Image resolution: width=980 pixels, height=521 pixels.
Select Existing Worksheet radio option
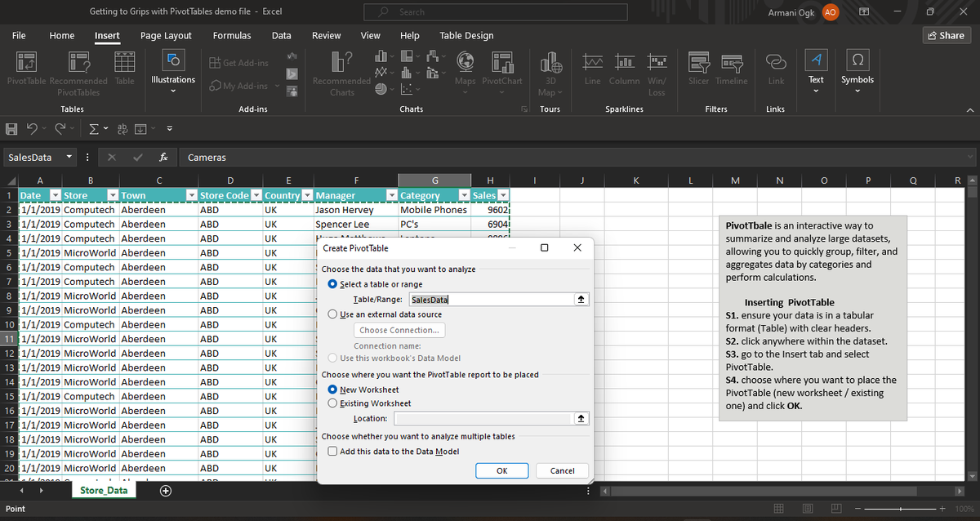coord(332,403)
